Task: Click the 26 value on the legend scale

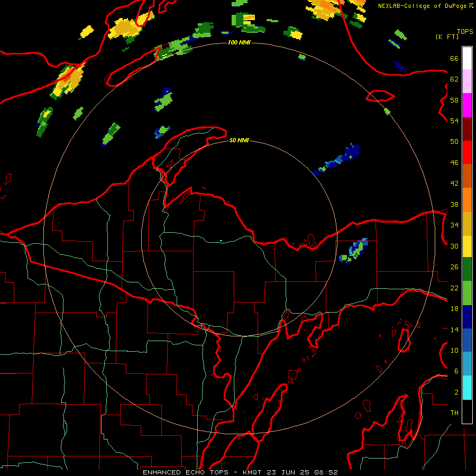Action: click(x=454, y=267)
